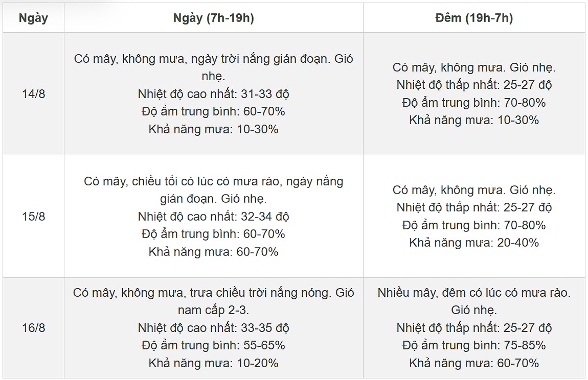Click the "Khả năng mưa: 10-20%" text
The height and width of the screenshot is (380, 588).
pos(213,363)
